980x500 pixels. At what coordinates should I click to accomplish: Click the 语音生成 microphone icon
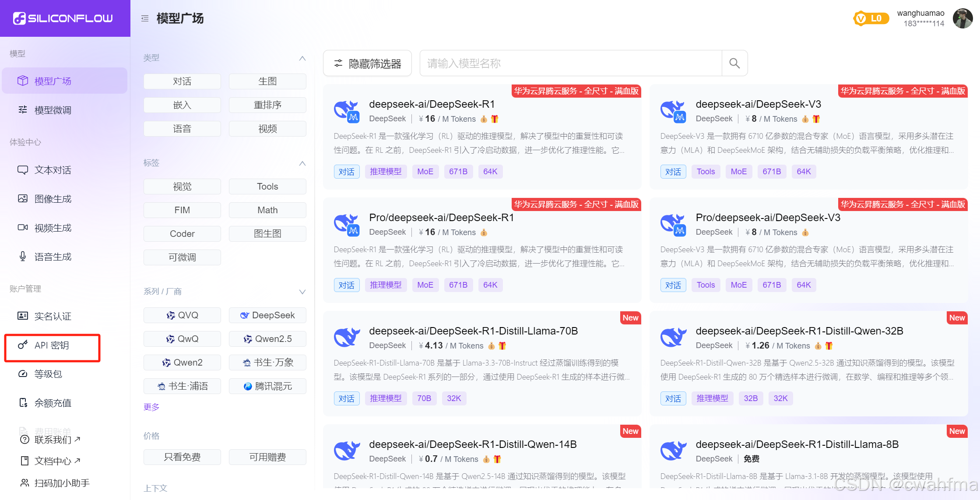23,256
